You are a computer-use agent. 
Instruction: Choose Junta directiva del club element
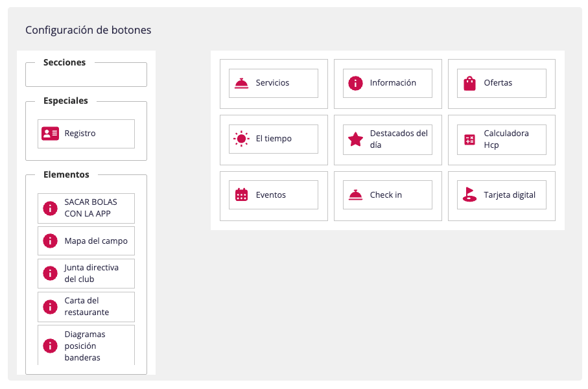pos(86,274)
